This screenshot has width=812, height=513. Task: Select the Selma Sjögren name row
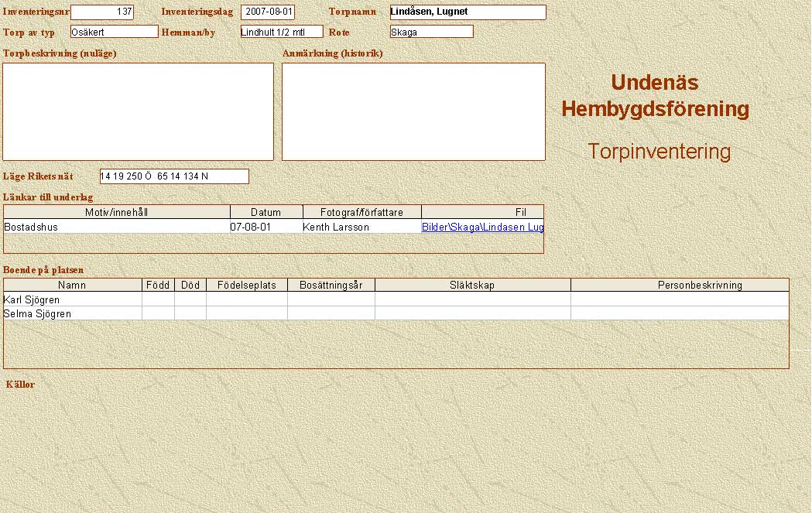72,313
